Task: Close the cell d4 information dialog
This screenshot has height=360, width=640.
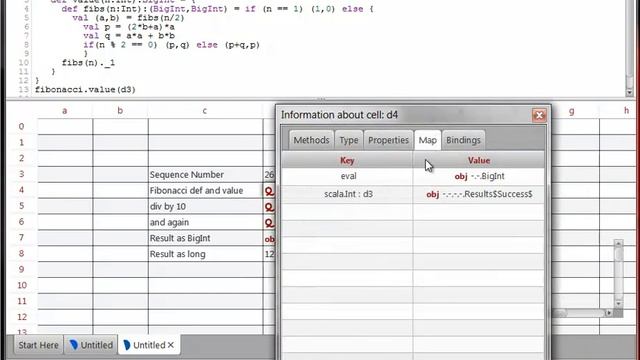Action: click(x=539, y=116)
